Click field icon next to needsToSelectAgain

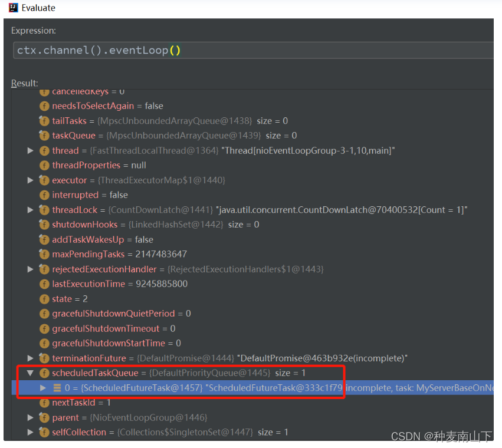pos(44,106)
